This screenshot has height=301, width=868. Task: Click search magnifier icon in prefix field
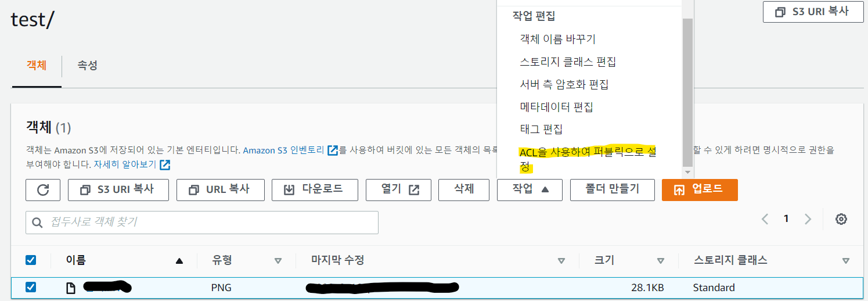click(38, 223)
